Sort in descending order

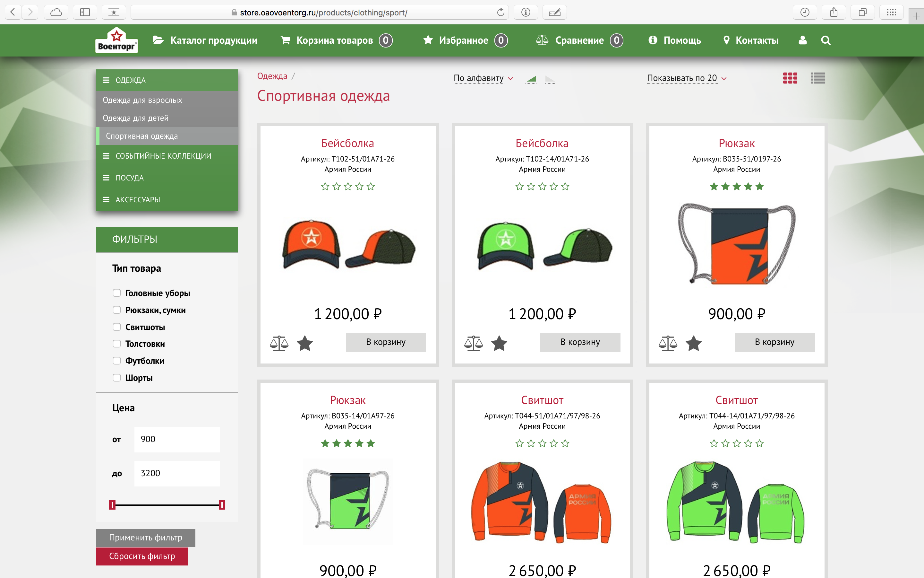pyautogui.click(x=550, y=79)
